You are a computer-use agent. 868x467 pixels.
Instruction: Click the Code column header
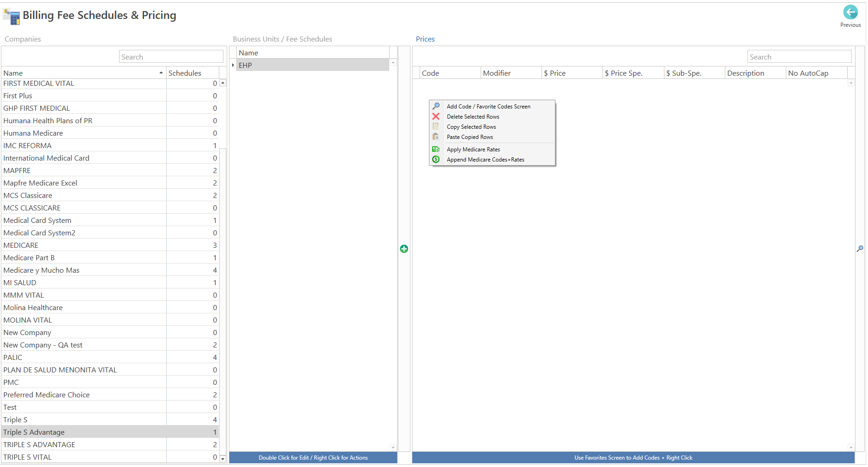[450, 73]
